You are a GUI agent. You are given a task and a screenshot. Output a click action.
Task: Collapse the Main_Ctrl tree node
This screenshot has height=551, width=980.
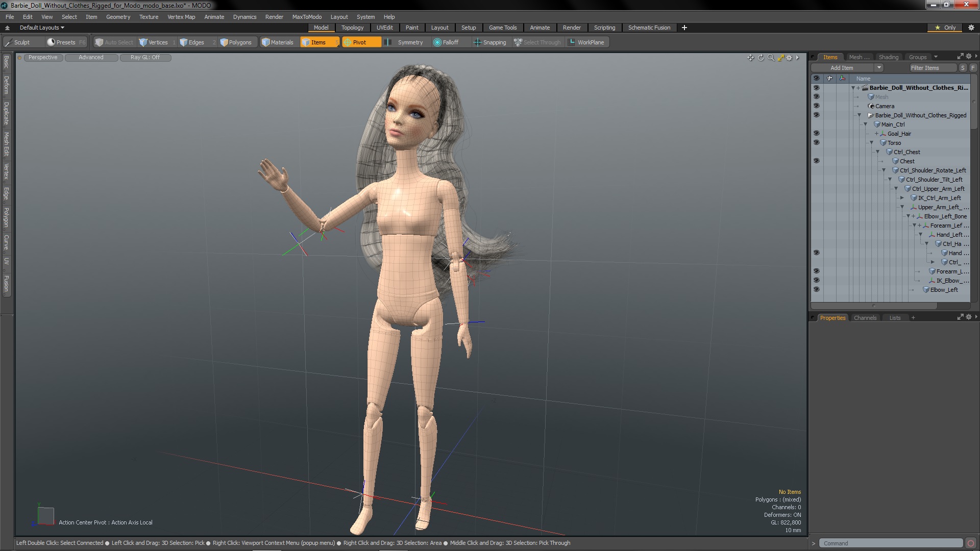865,124
